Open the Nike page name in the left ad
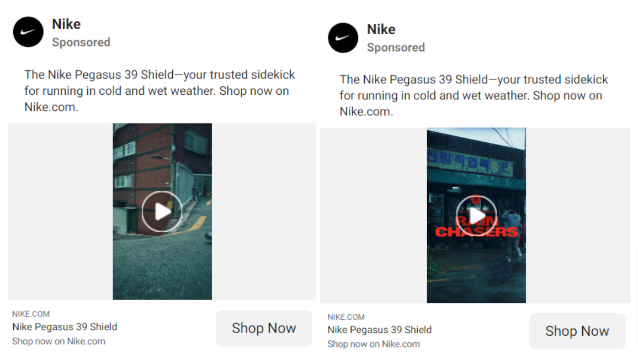 pyautogui.click(x=66, y=24)
